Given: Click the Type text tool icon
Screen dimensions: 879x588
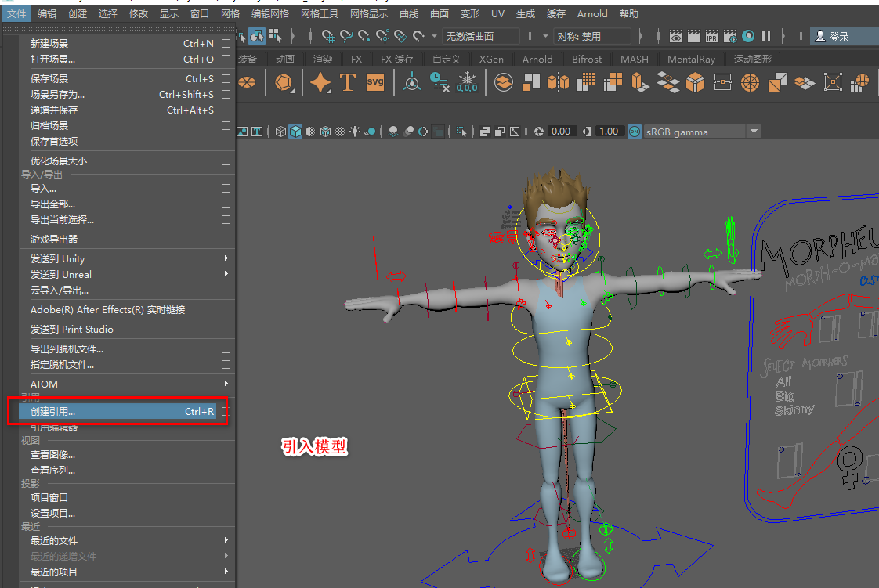Looking at the screenshot, I should click(348, 82).
